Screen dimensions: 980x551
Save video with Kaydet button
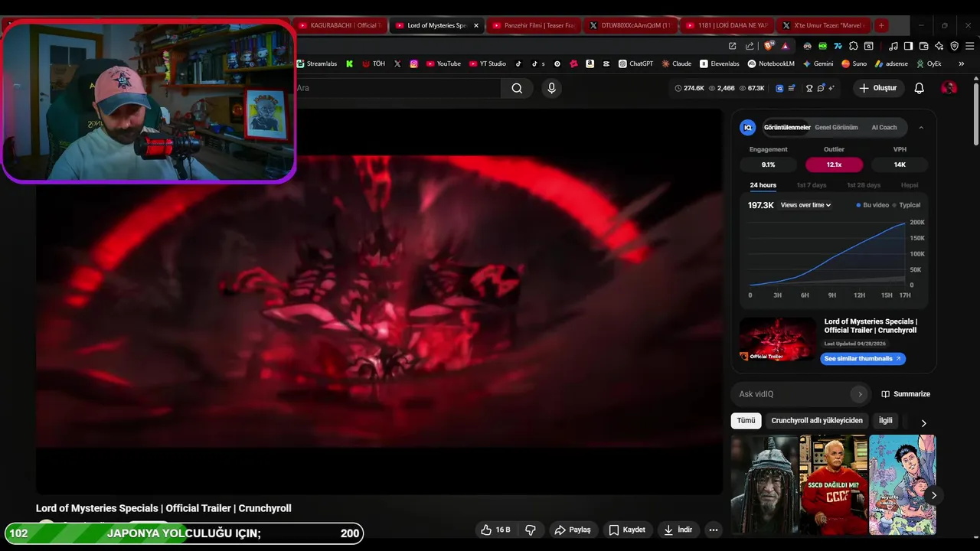tap(627, 530)
